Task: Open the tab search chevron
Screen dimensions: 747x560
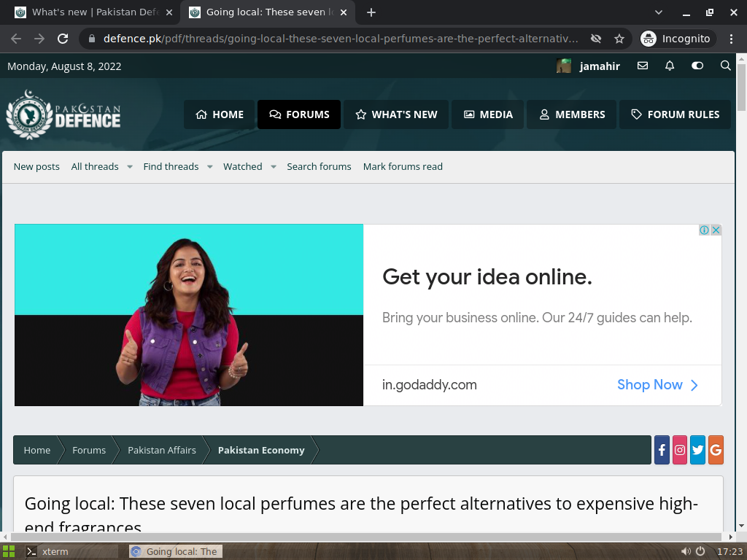Action: [659, 12]
